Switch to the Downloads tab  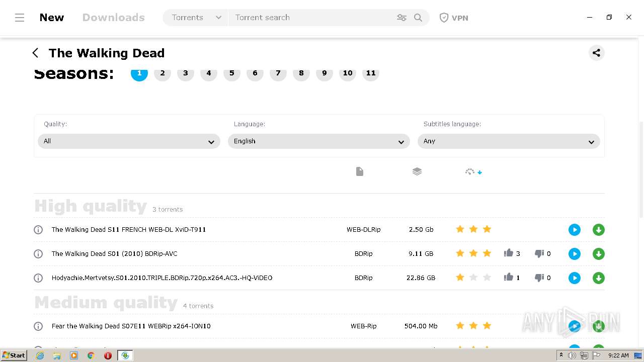click(114, 18)
